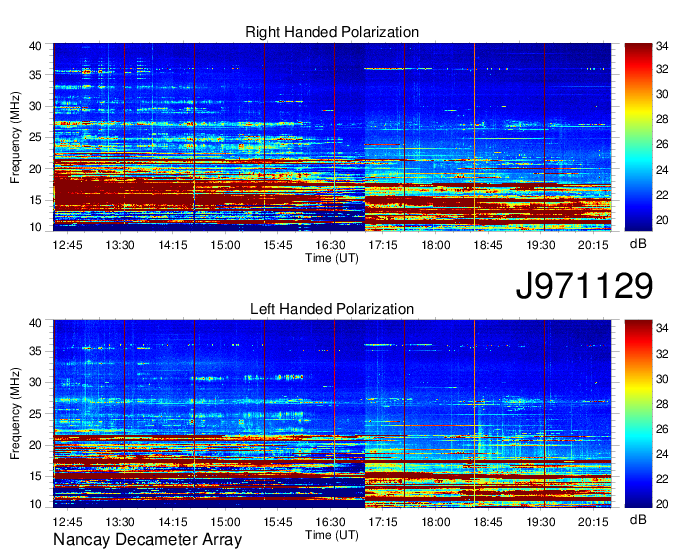Click 15:00 time tick under Right Handed plot
Image resolution: width=680 pixels, height=552 pixels.
point(226,245)
